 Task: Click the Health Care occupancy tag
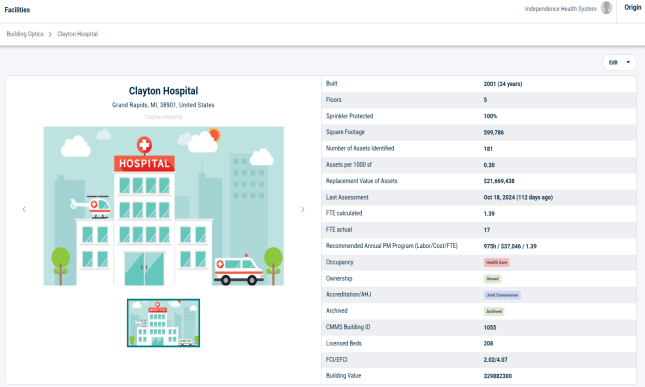[497, 262]
